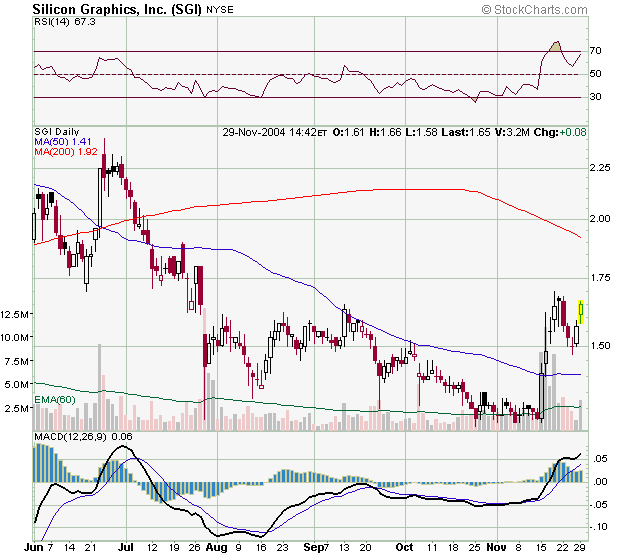The image size is (620, 558).
Task: Click the MACD .05 axis label
Action: tap(600, 459)
